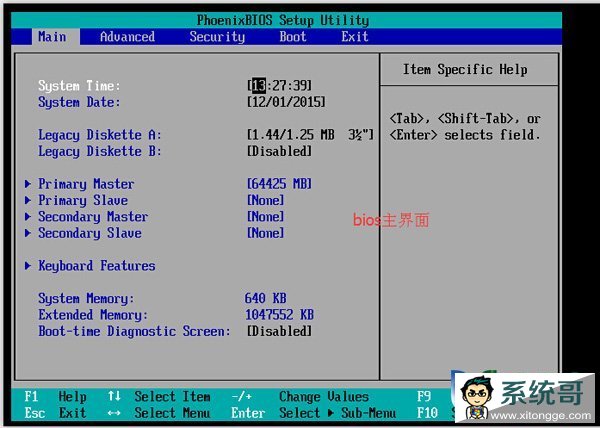Select the 64425 MB Primary Master value
Viewport: 600px width, 428px height.
279,184
